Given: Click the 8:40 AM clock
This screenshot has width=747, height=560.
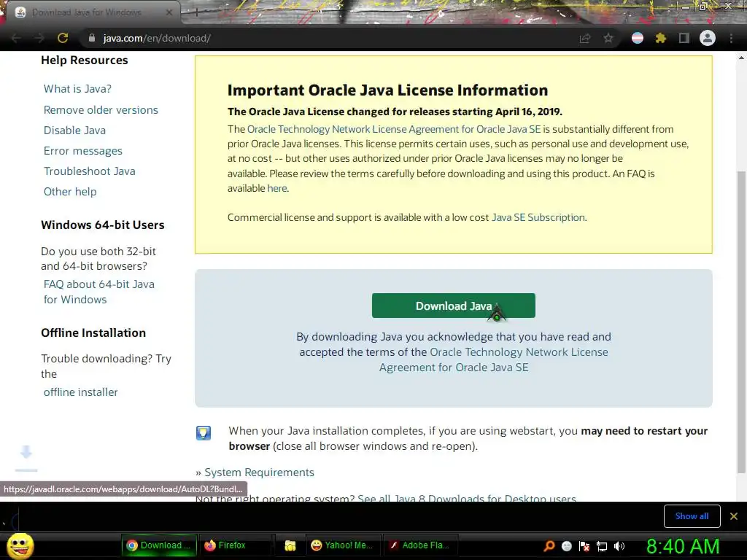Looking at the screenshot, I should tap(683, 546).
